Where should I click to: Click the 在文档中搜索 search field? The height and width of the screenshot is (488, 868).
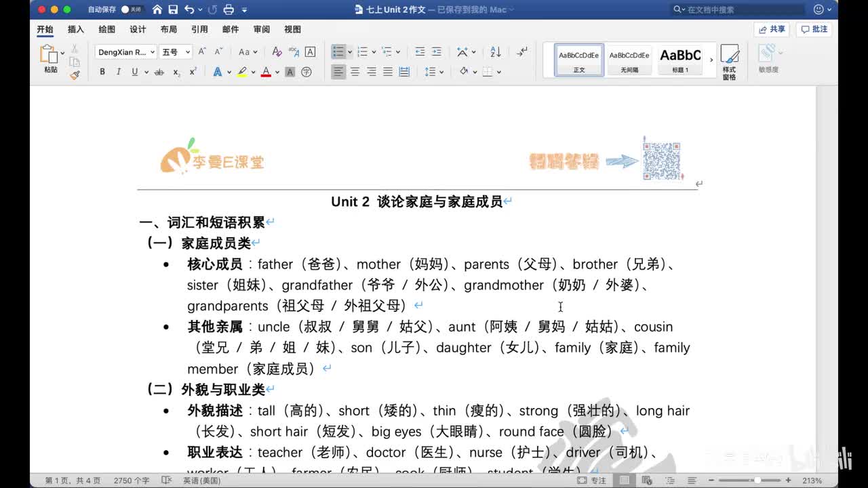tap(737, 9)
